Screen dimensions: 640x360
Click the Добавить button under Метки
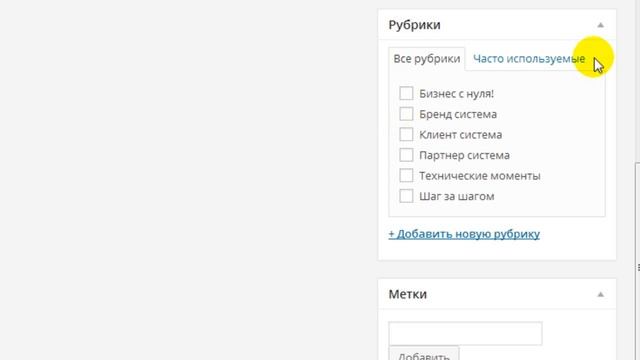click(x=424, y=354)
